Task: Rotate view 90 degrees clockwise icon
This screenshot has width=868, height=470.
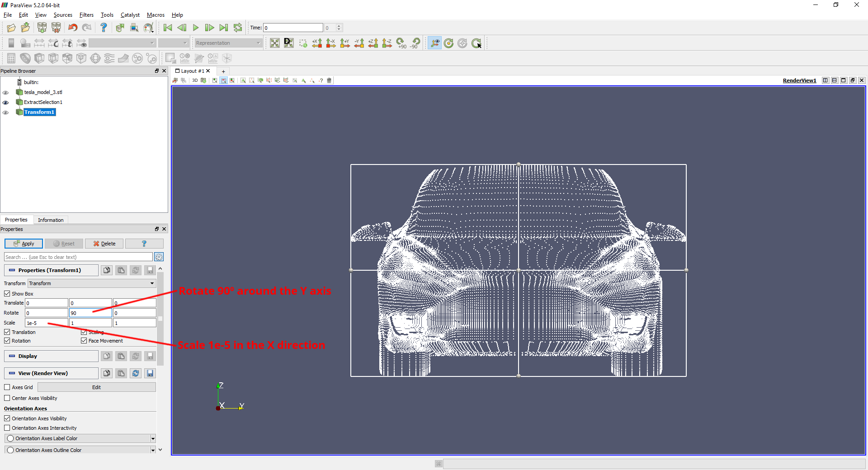Action: 401,43
